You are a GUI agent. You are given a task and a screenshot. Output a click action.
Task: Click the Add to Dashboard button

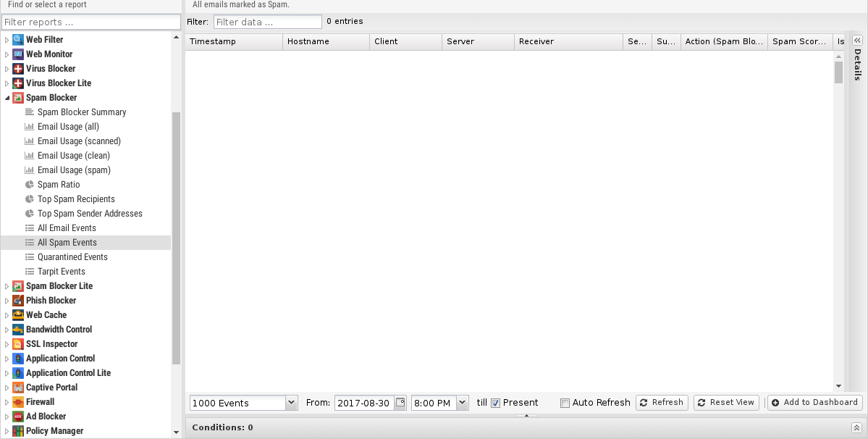pos(814,403)
